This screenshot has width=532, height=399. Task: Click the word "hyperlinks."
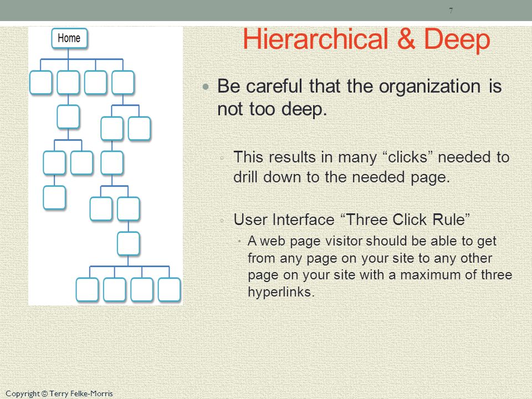[x=282, y=292]
